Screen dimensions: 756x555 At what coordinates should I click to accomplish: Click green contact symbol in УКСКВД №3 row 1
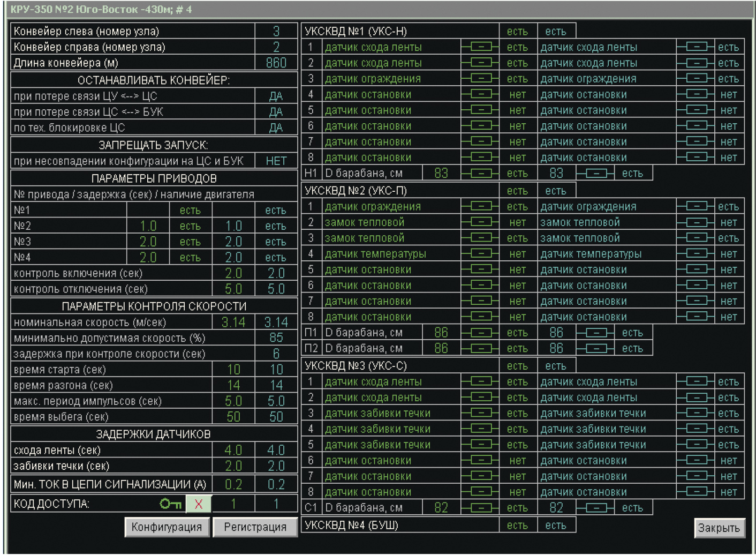pos(480,382)
